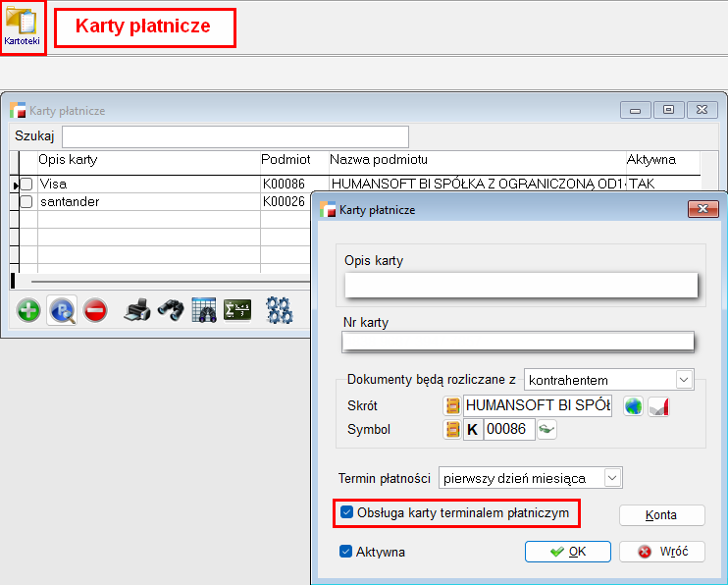Sort by Podmiot column header
The image size is (728, 585).
[x=294, y=160]
